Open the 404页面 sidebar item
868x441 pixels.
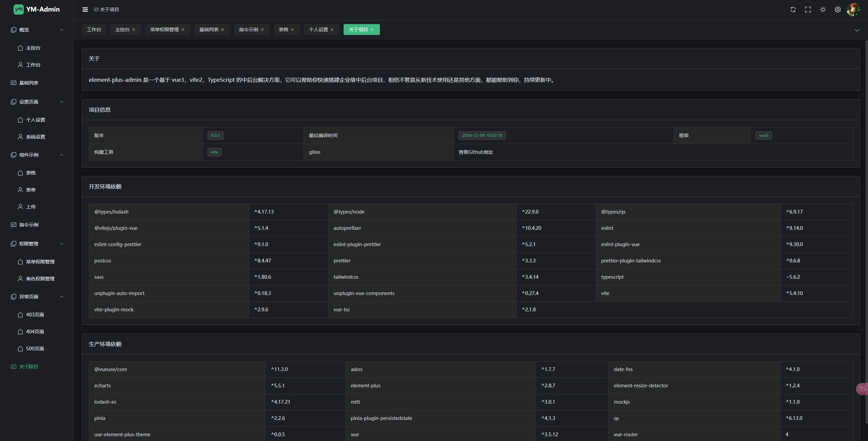click(35, 332)
